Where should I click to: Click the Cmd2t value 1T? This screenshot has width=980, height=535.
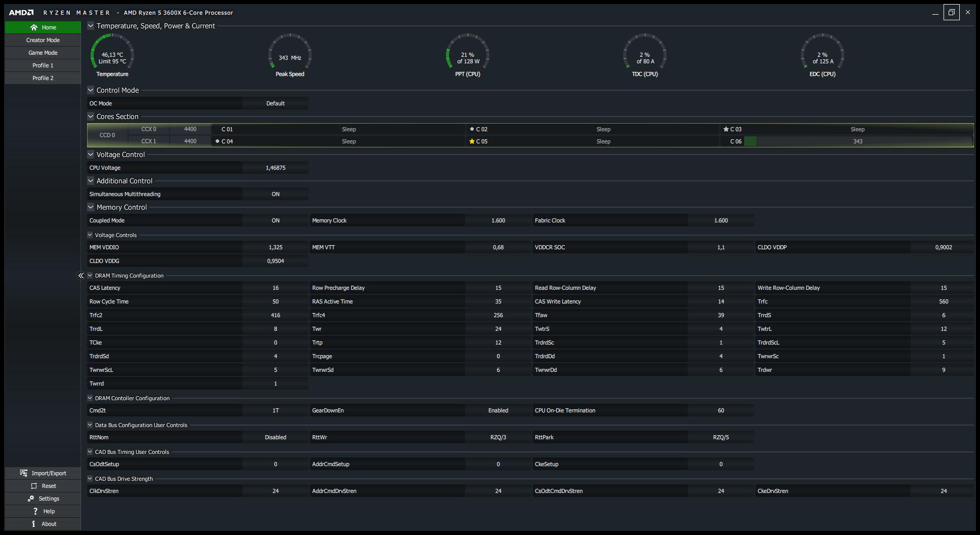click(275, 410)
